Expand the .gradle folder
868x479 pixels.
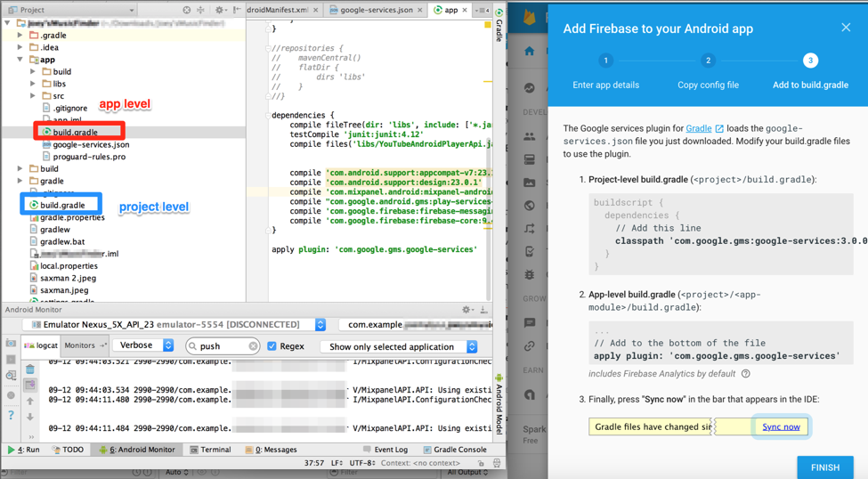pyautogui.click(x=20, y=36)
